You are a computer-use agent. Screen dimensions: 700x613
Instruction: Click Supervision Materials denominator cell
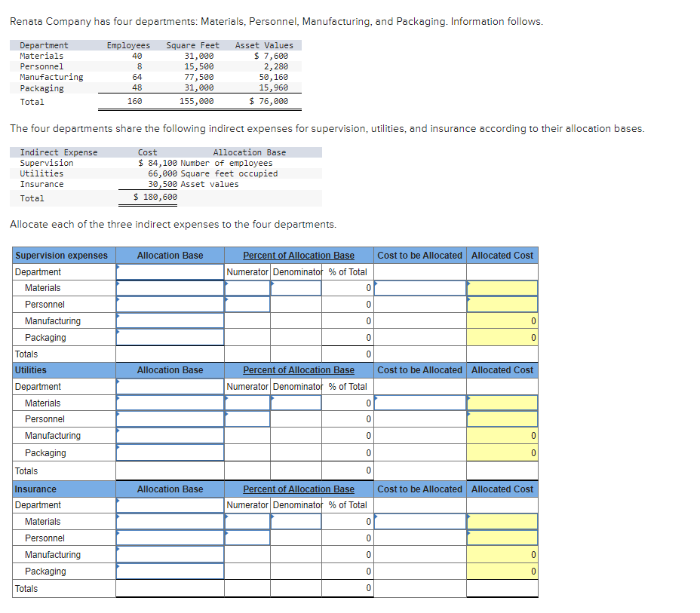point(296,288)
